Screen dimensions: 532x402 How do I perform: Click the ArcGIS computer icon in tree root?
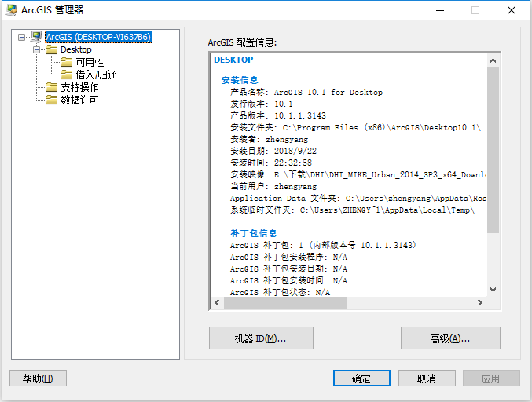tap(36, 37)
